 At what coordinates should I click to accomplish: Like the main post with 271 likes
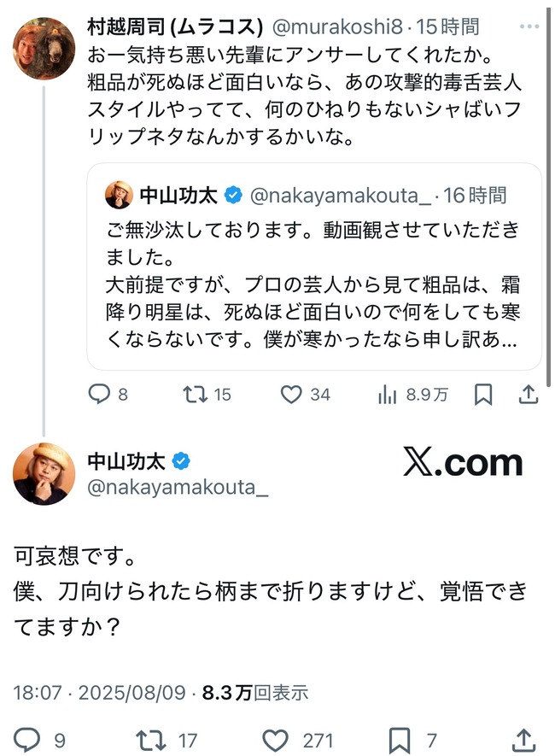[x=275, y=738]
